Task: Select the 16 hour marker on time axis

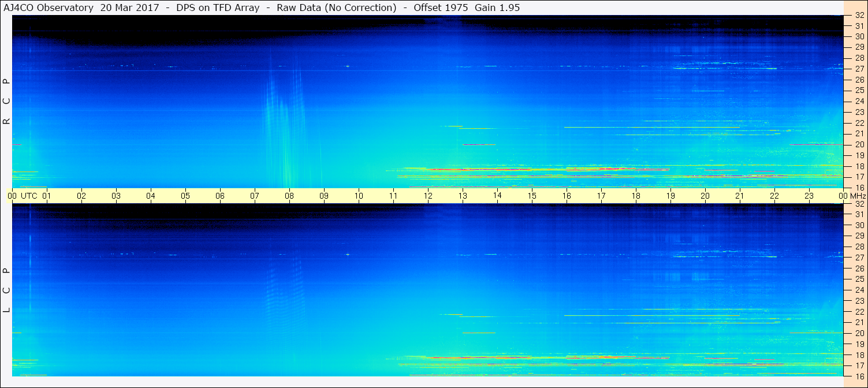Action: (x=567, y=196)
